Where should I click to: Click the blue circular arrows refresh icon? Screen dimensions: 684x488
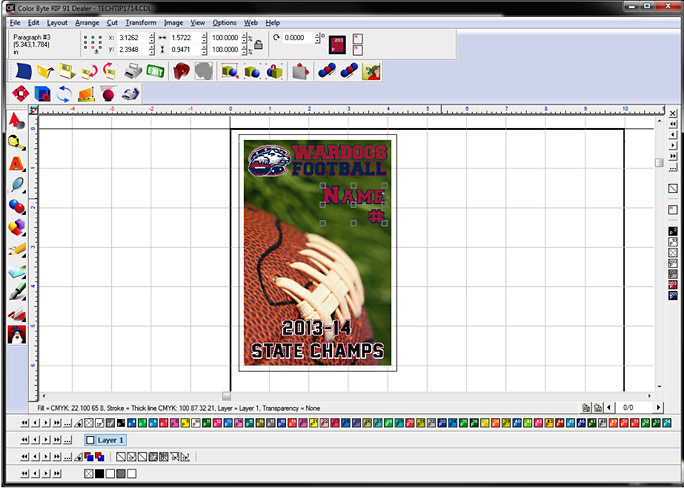(64, 93)
